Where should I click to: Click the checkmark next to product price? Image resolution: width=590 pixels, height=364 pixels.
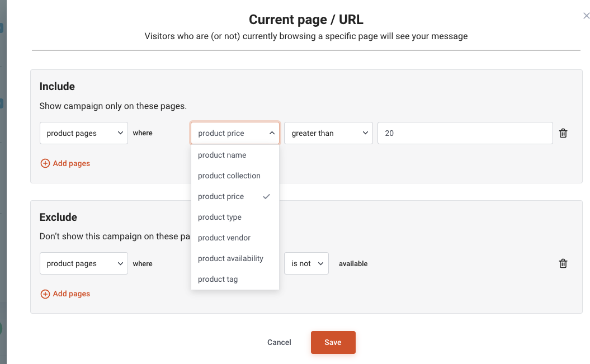[x=266, y=196]
